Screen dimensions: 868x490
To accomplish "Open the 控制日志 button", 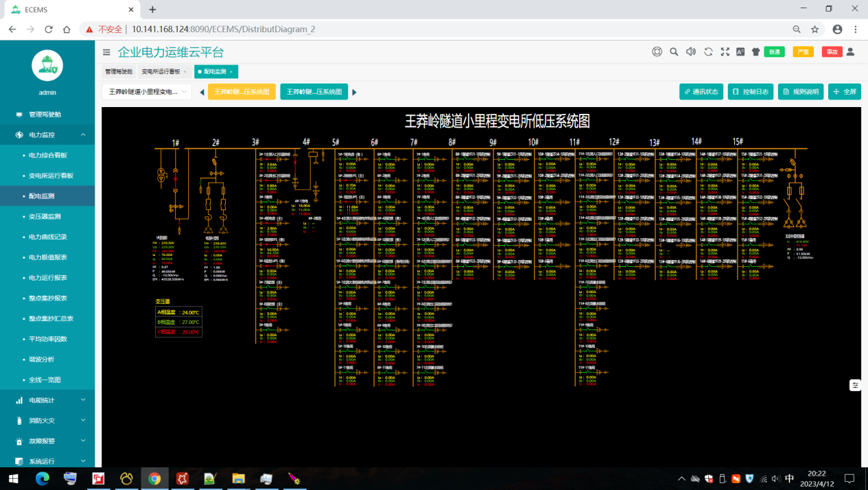I will point(751,92).
